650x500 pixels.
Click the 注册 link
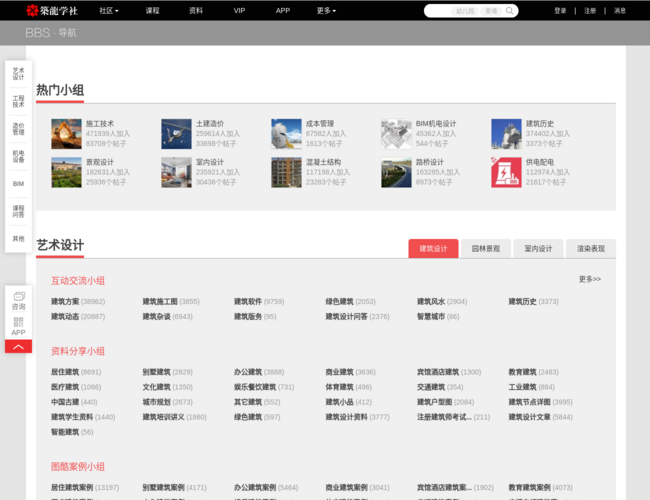click(x=590, y=11)
